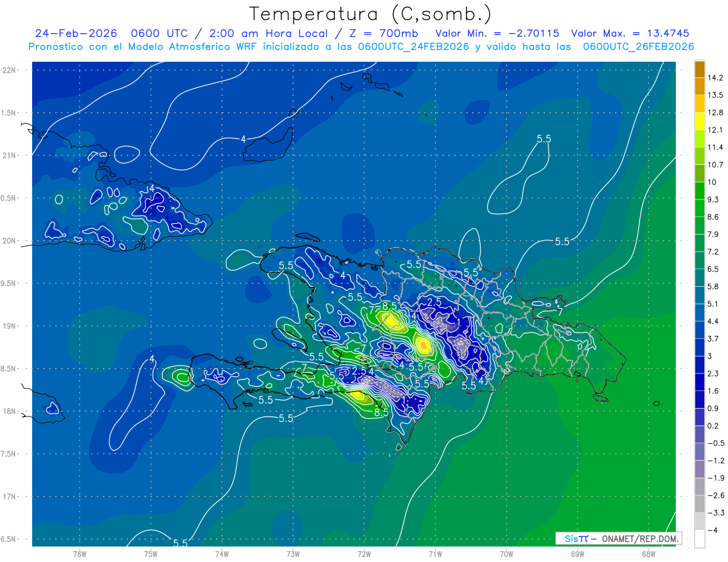The height and width of the screenshot is (562, 728).
Task: Click the '4.4' colorbar value
Action: [713, 321]
